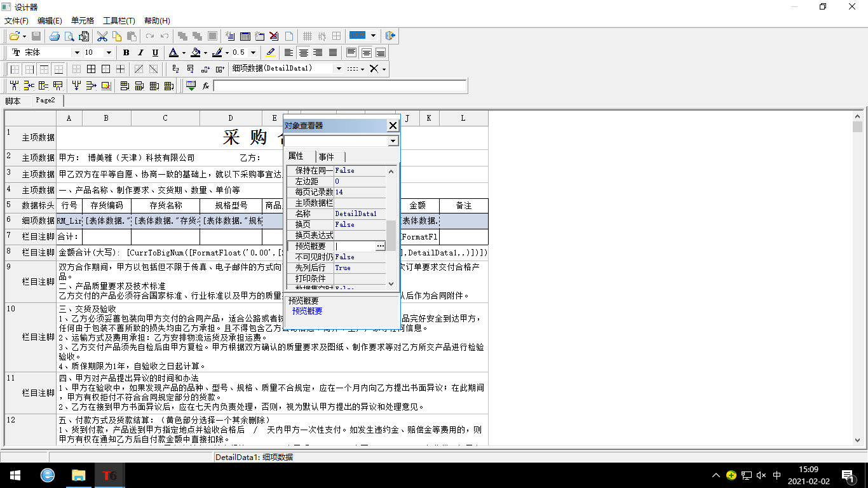Select the Page2 tab
The width and height of the screenshot is (868, 488).
45,100
